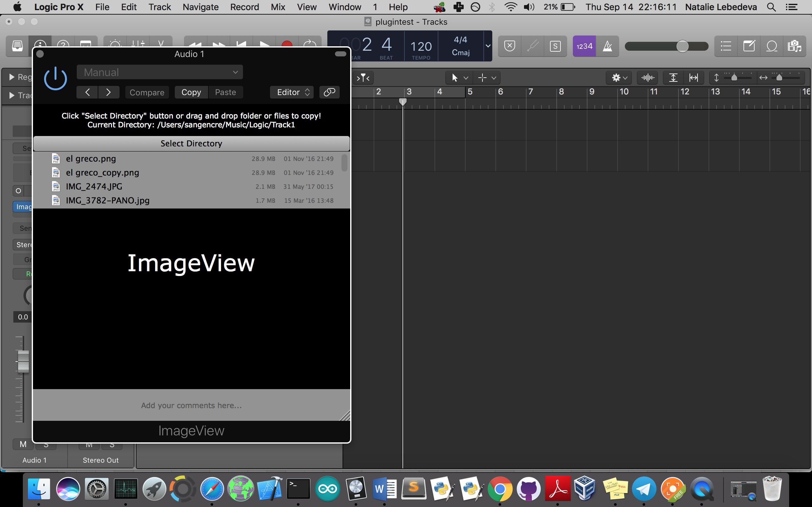812x507 pixels.
Task: Click the Select Directory button
Action: click(x=191, y=144)
